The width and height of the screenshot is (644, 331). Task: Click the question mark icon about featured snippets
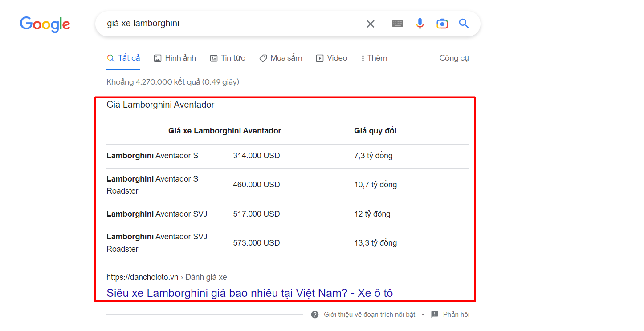(x=315, y=315)
